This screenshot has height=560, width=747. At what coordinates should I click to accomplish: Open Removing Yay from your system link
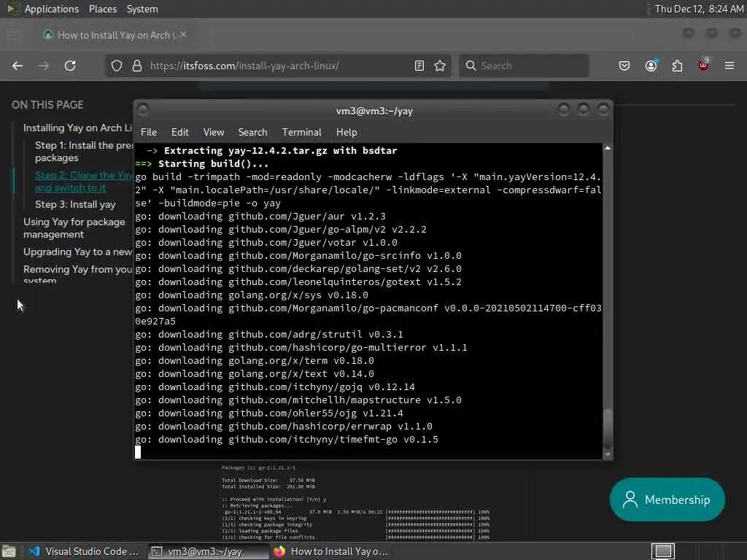point(77,275)
